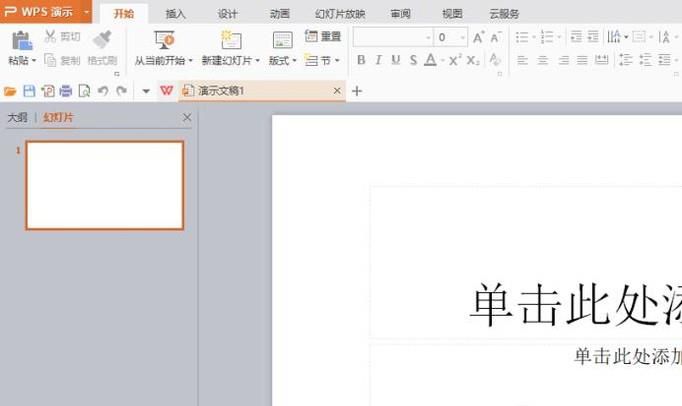The width and height of the screenshot is (682, 406).
Task: Add a new document tab with plus
Action: [x=357, y=91]
